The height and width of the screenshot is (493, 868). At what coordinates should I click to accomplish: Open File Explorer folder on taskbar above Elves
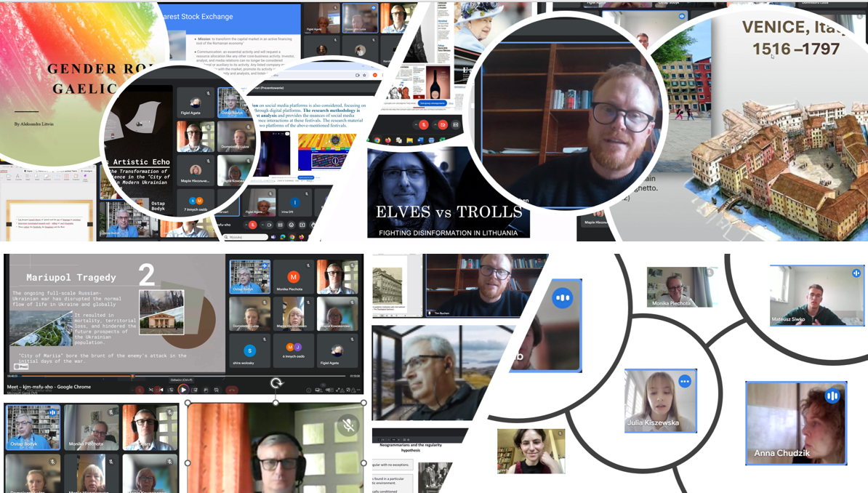(409, 140)
